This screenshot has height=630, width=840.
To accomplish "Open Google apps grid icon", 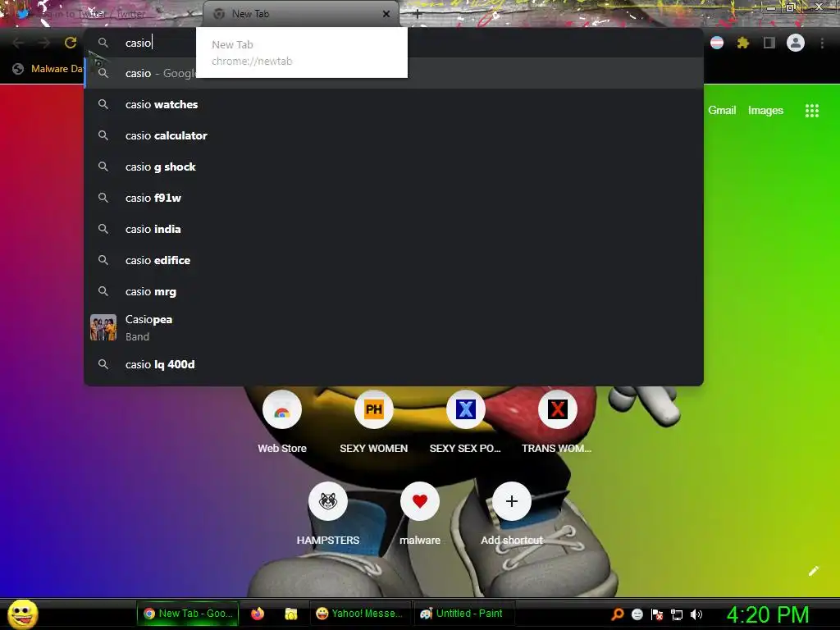I will tap(811, 111).
